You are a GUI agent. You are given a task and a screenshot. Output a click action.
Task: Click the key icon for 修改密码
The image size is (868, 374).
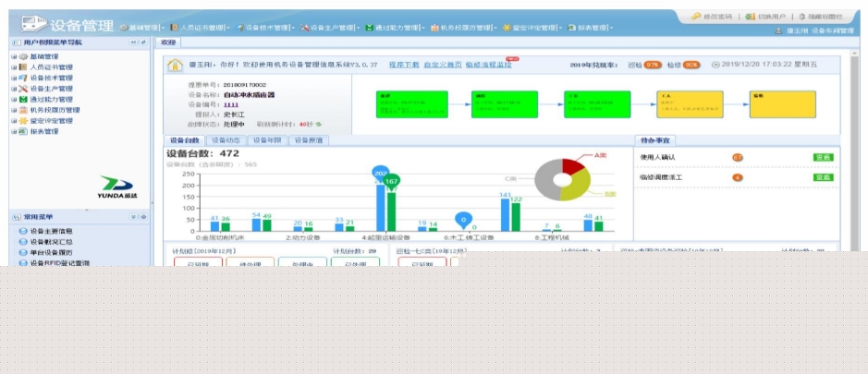695,17
